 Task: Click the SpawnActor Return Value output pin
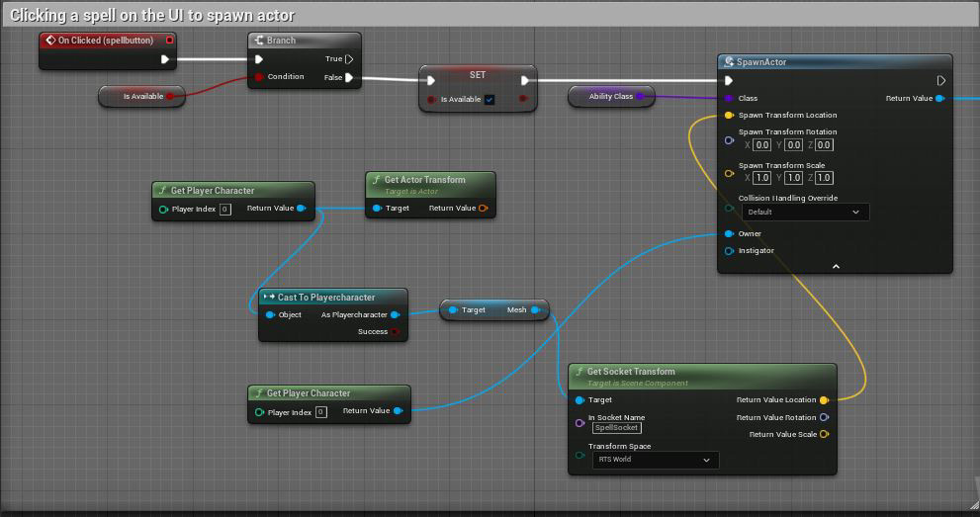coord(939,98)
